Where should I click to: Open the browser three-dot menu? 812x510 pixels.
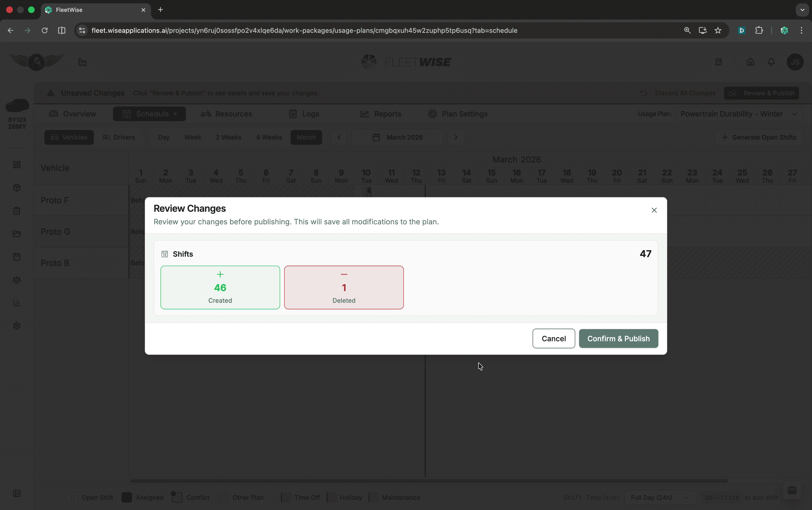[801, 30]
